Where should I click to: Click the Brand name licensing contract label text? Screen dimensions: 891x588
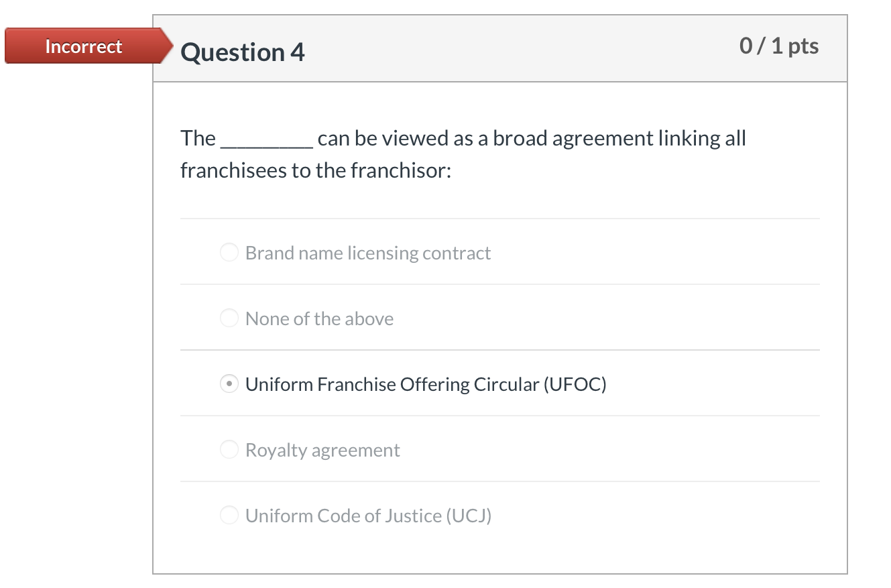368,253
